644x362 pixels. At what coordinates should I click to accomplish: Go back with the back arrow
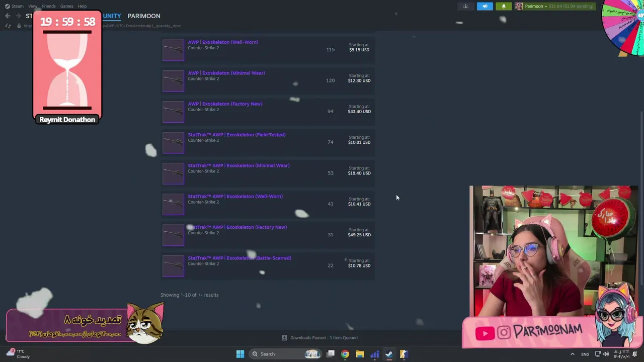pyautogui.click(x=8, y=16)
